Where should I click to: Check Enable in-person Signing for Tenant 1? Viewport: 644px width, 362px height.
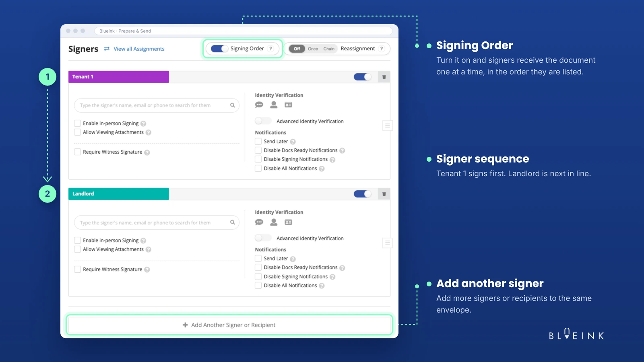(x=78, y=123)
